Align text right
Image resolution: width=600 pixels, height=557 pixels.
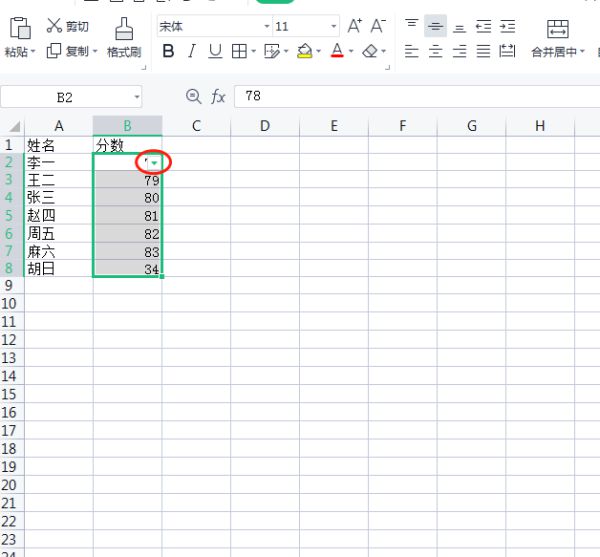pos(460,51)
